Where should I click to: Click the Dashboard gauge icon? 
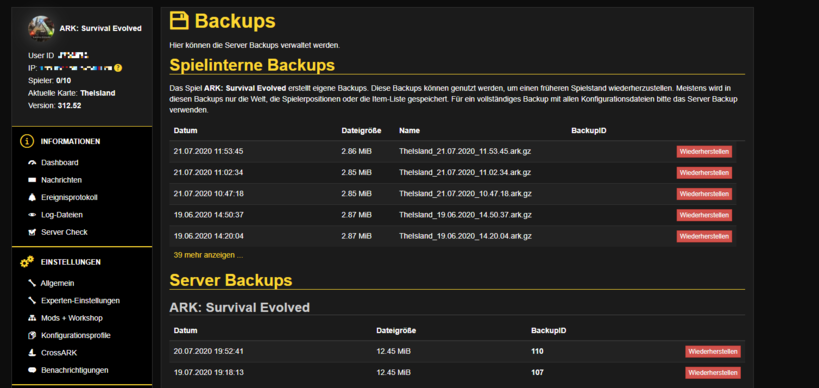tap(32, 163)
